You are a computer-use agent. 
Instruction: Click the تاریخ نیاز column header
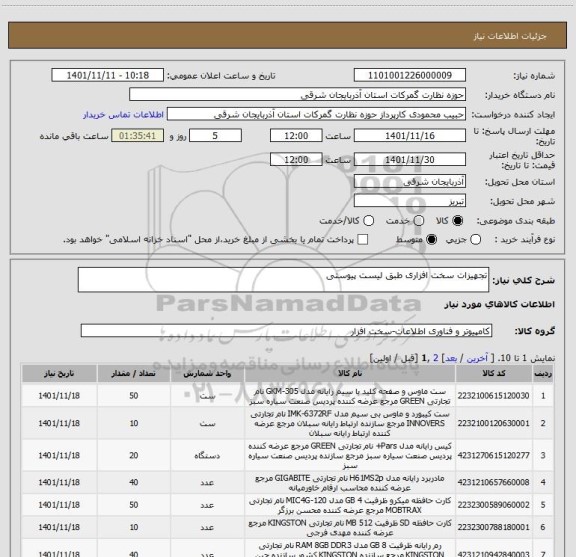coord(59,373)
